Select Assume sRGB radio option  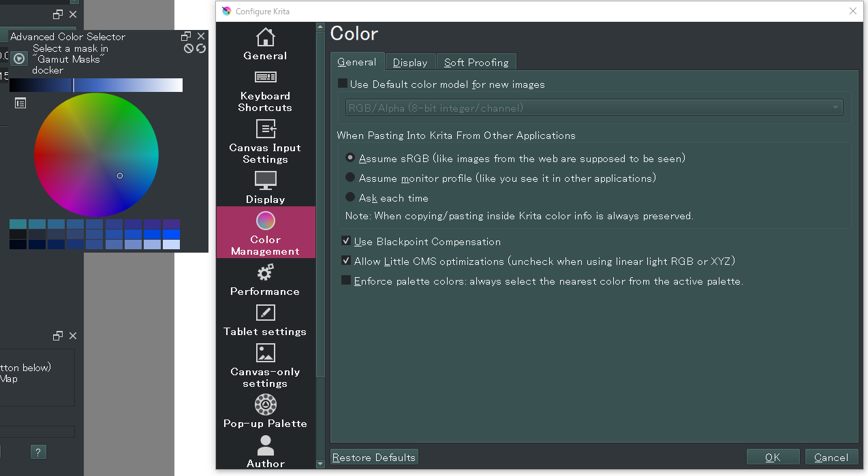pos(516,158)
